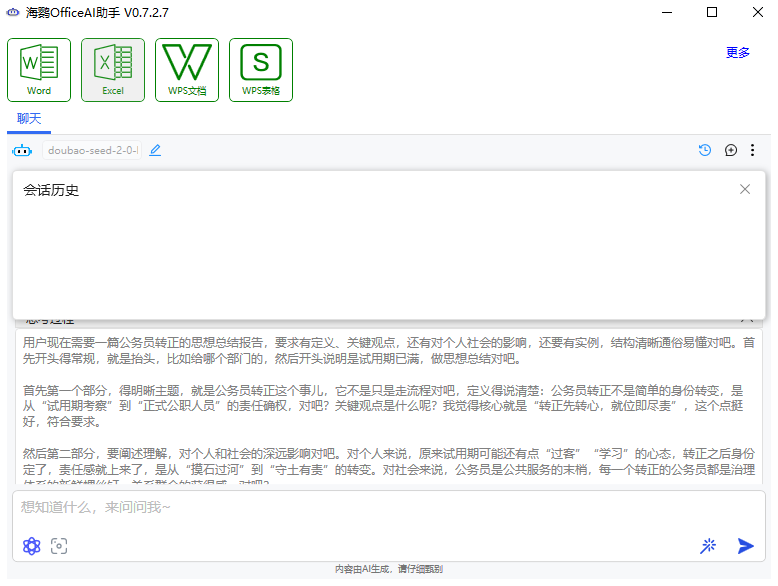Edit the model name with pencil icon
Screen dimensions: 778x586
click(x=155, y=150)
